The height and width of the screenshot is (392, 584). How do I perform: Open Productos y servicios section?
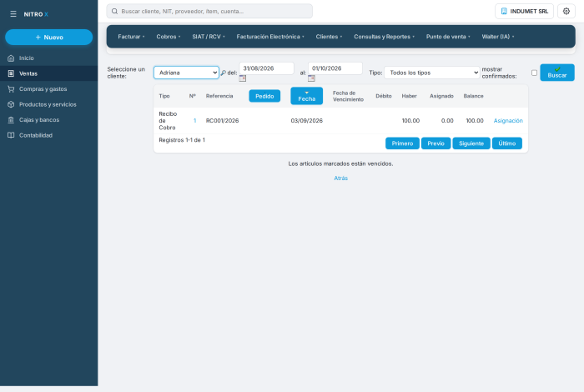(48, 104)
